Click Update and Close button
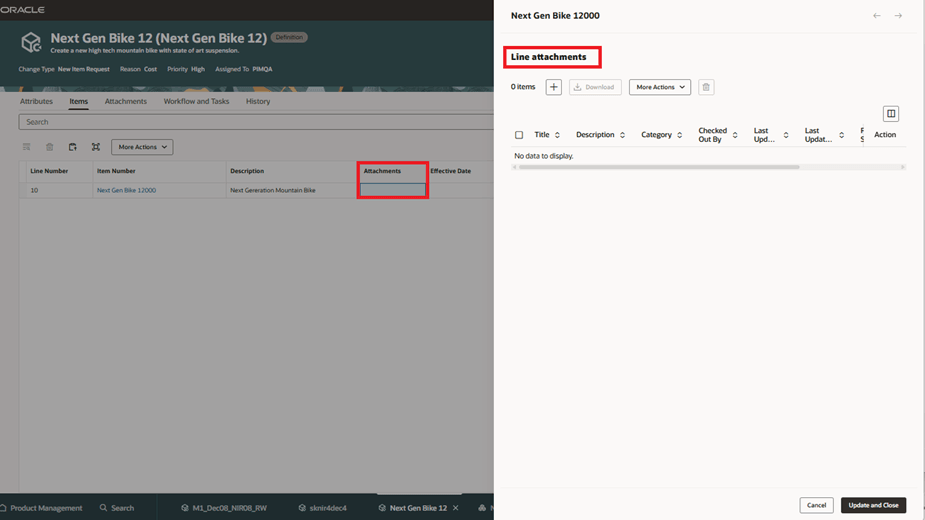Screen dimensions: 925x520 pos(873,505)
